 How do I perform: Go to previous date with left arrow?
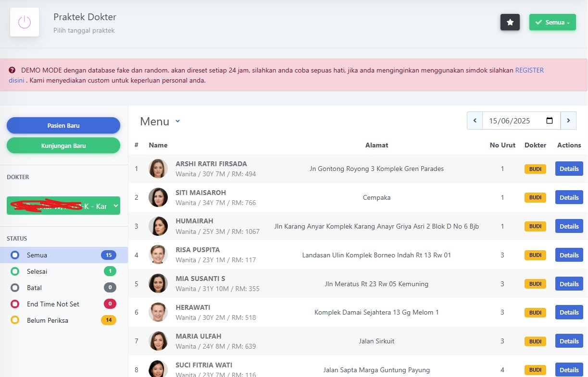pos(475,121)
